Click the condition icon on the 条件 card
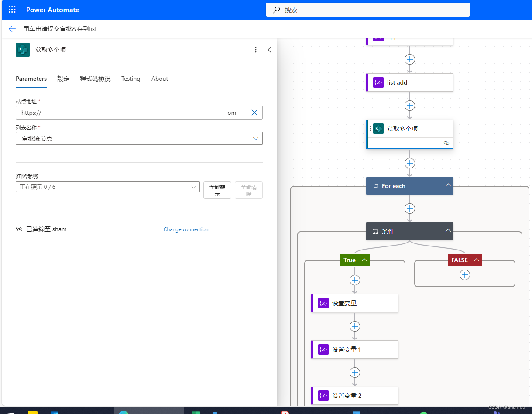The width and height of the screenshot is (532, 414). [375, 231]
